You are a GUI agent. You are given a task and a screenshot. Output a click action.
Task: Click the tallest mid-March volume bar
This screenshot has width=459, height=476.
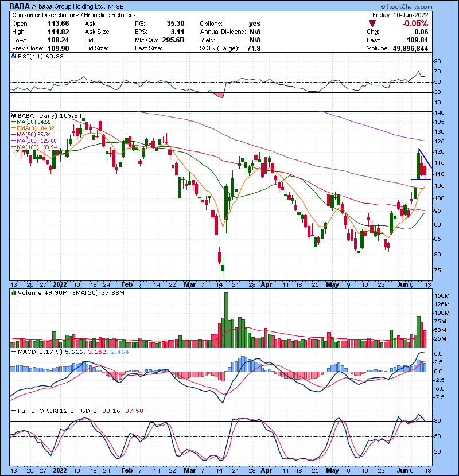tap(226, 320)
